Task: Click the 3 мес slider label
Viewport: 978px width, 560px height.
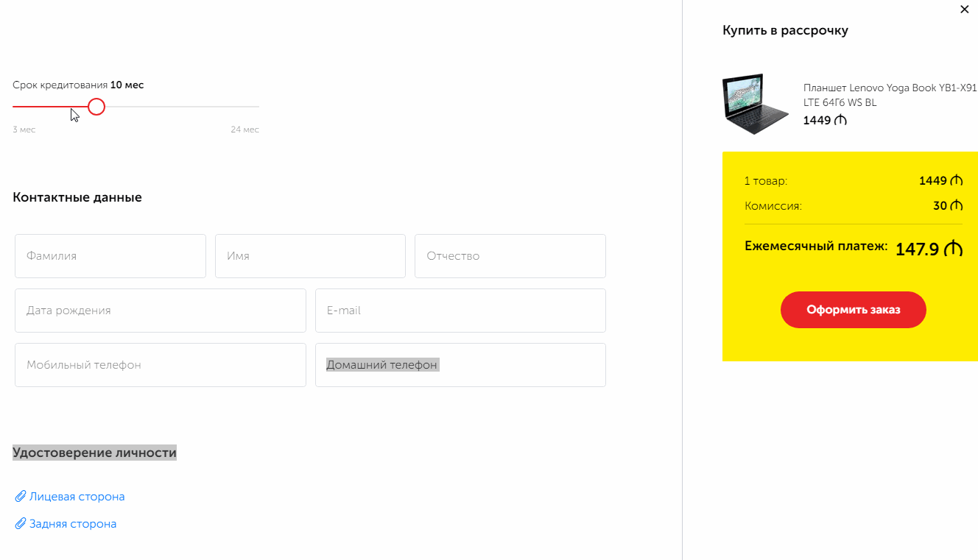Action: pyautogui.click(x=24, y=130)
